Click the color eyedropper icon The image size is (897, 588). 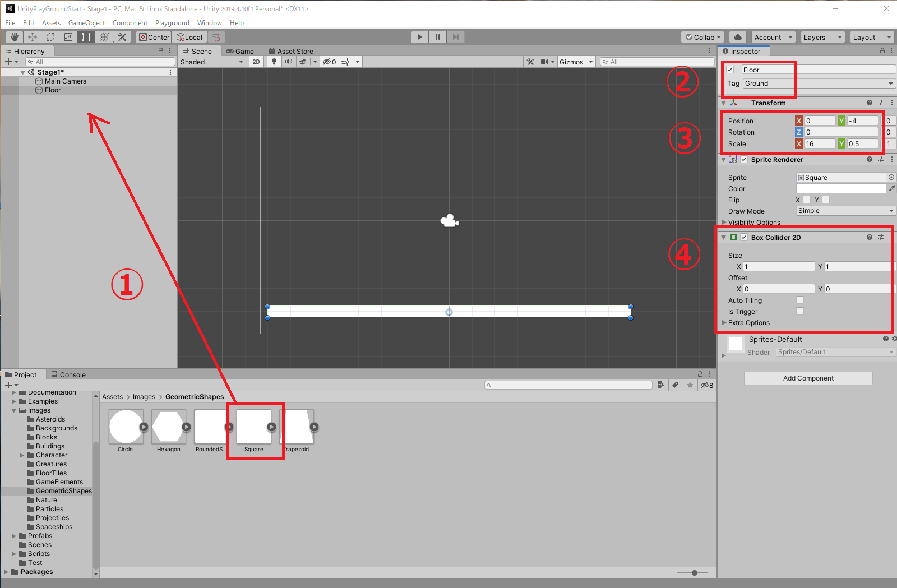892,188
